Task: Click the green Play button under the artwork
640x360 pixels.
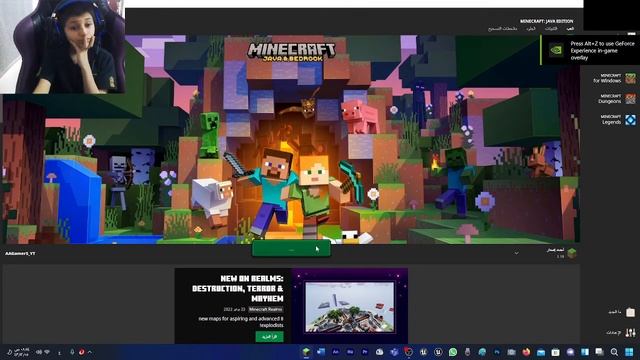Action: pos(291,249)
